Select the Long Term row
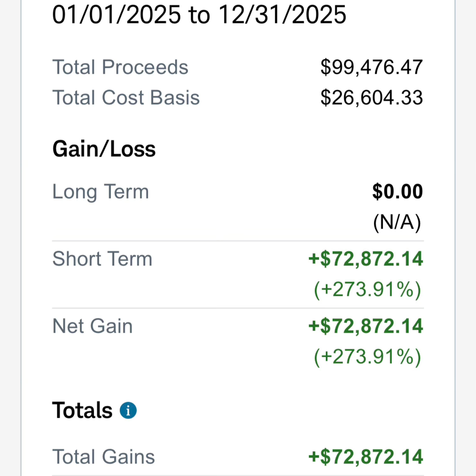 tap(100, 191)
